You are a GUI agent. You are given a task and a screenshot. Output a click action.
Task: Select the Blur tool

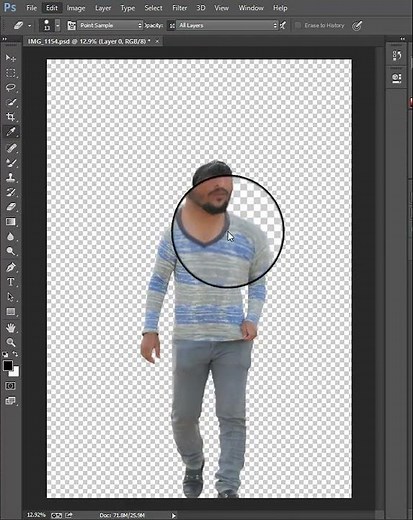click(10, 236)
